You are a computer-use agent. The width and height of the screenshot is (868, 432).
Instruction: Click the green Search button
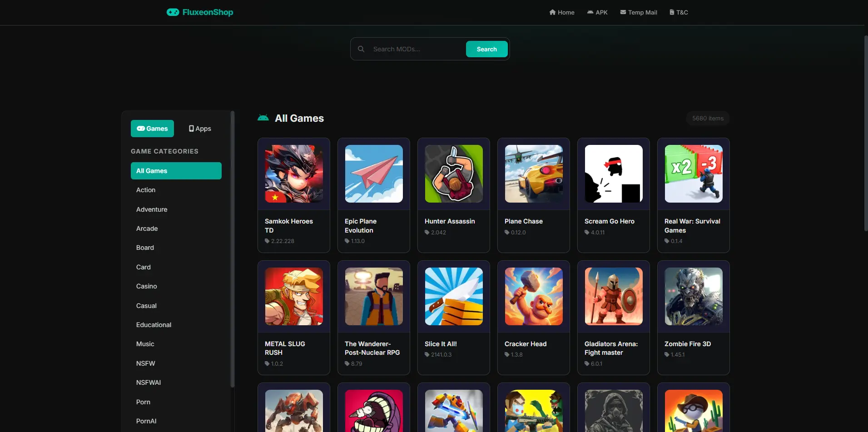tap(487, 49)
